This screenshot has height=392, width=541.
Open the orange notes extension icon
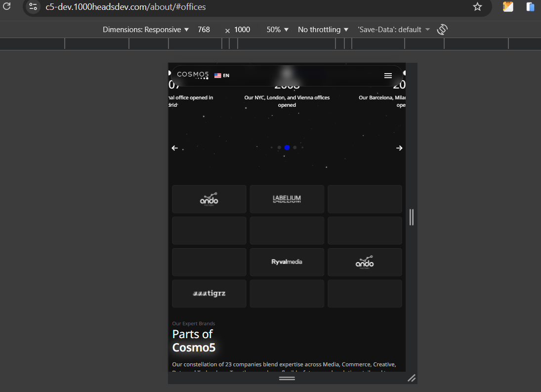pyautogui.click(x=508, y=6)
